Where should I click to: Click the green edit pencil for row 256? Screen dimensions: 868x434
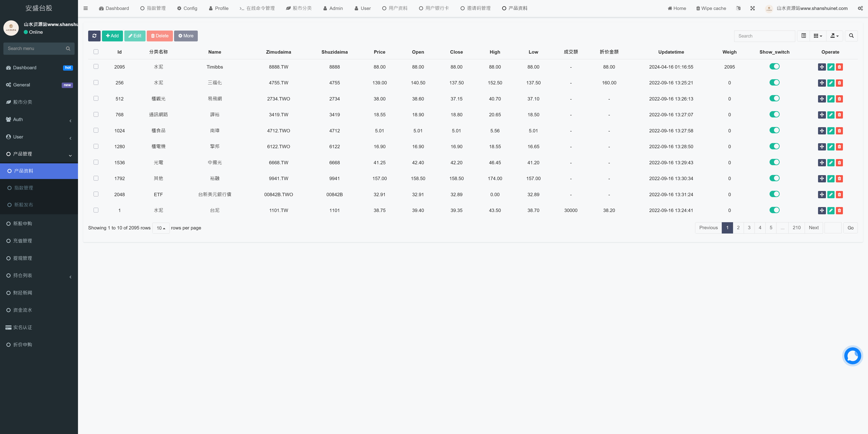point(831,83)
